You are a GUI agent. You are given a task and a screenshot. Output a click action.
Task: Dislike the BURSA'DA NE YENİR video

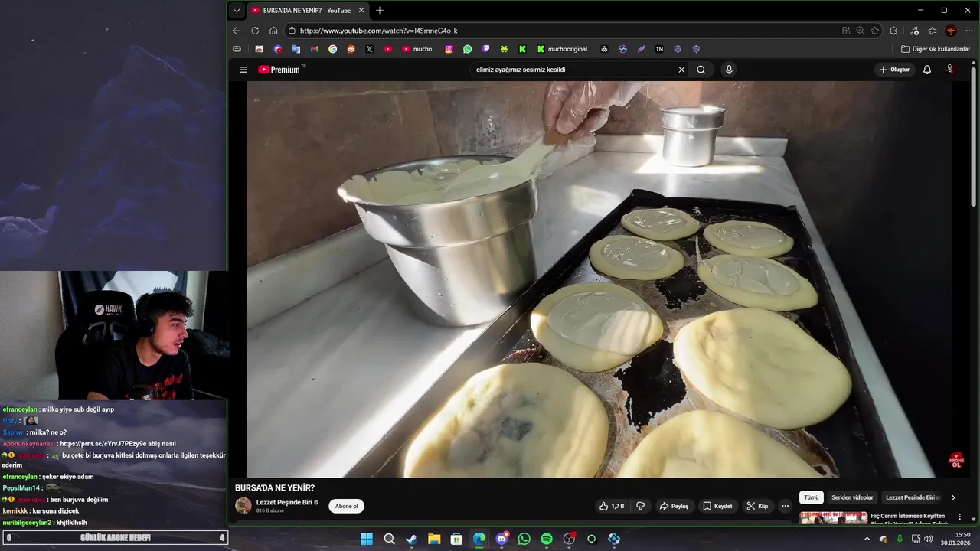[641, 506]
